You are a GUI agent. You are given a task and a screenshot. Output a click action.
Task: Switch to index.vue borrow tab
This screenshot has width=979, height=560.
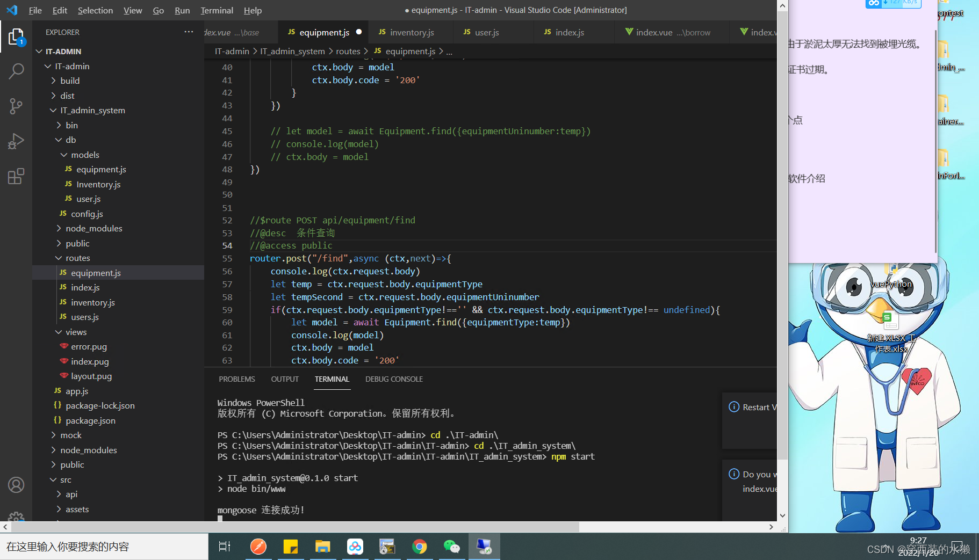tap(672, 32)
